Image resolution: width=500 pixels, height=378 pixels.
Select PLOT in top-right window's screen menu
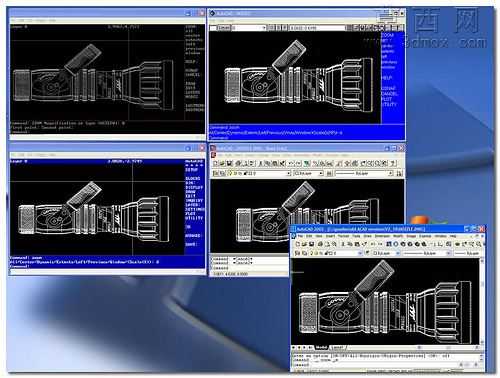coord(387,99)
